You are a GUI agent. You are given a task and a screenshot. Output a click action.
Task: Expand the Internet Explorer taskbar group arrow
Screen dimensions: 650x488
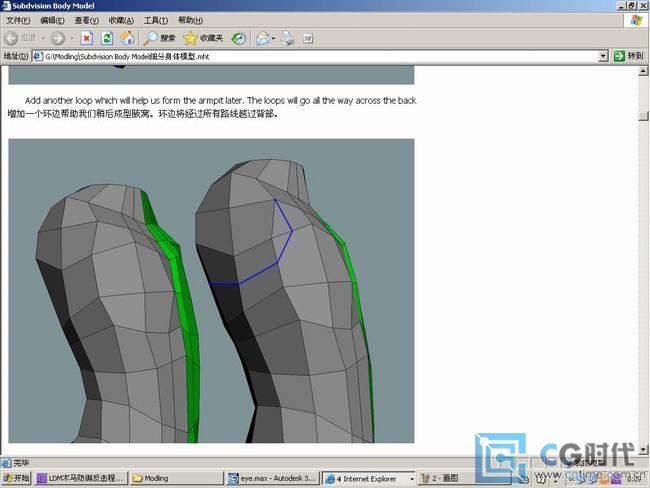tap(412, 479)
